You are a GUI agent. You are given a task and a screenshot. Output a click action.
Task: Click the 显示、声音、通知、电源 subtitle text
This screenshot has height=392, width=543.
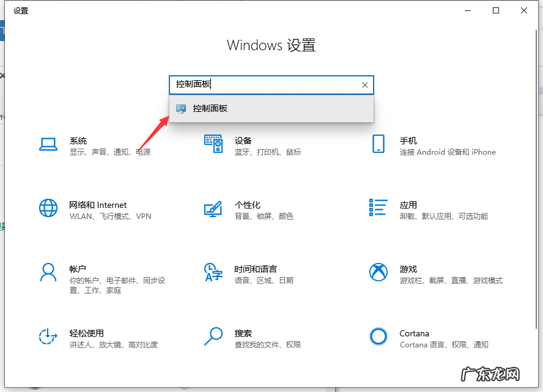110,152
